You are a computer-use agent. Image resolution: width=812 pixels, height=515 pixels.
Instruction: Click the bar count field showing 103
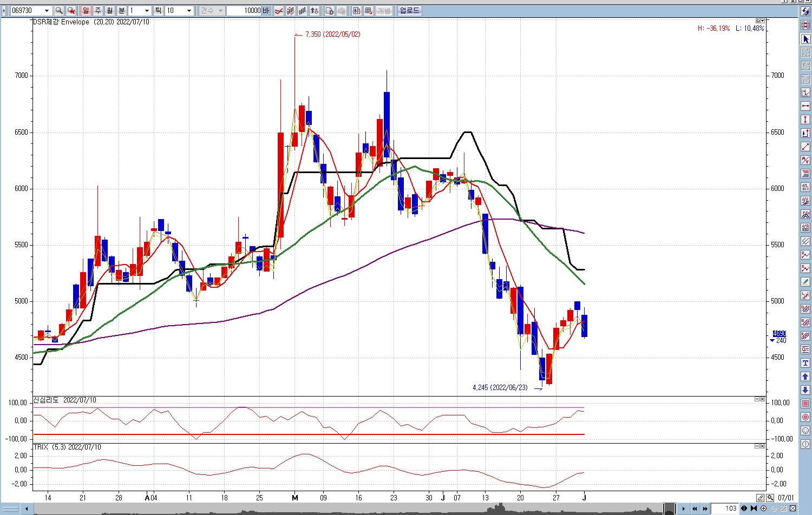tap(725, 509)
